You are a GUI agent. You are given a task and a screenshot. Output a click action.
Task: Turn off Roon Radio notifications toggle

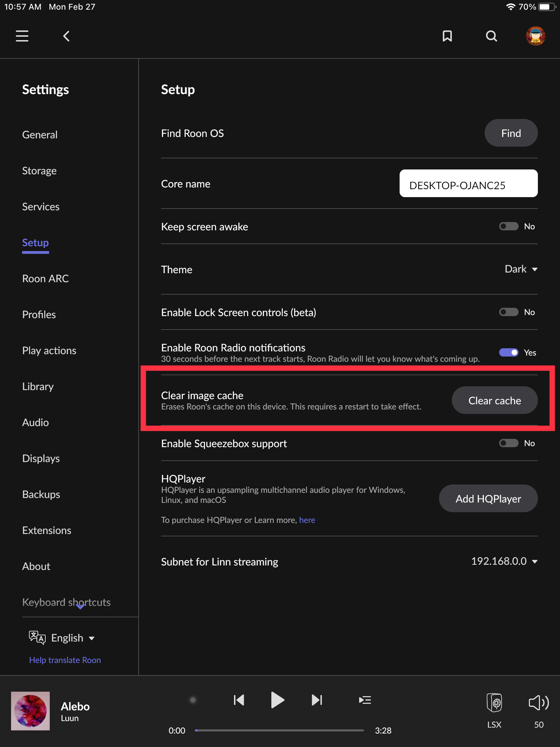click(x=509, y=352)
